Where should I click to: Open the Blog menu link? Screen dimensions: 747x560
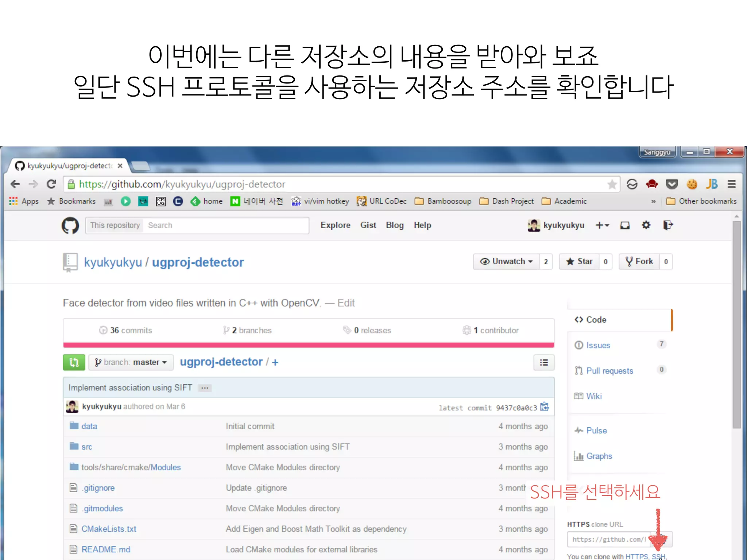(395, 225)
